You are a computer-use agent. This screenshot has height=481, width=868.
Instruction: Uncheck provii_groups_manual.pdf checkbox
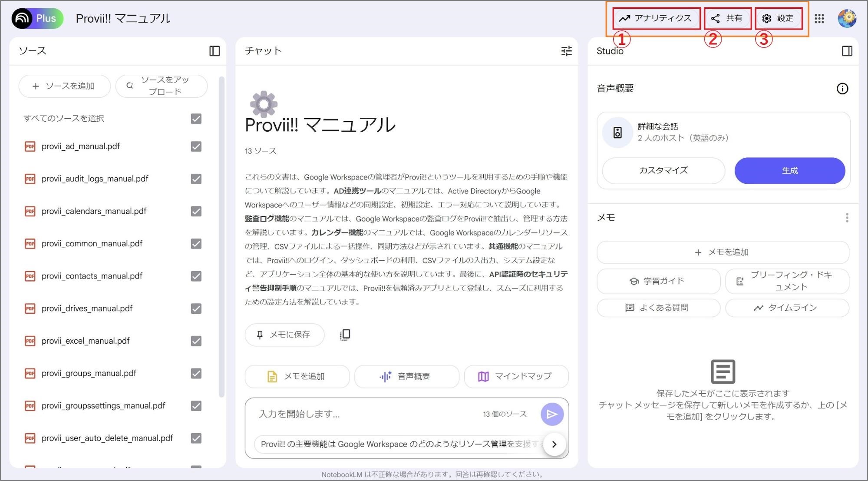[x=196, y=373]
